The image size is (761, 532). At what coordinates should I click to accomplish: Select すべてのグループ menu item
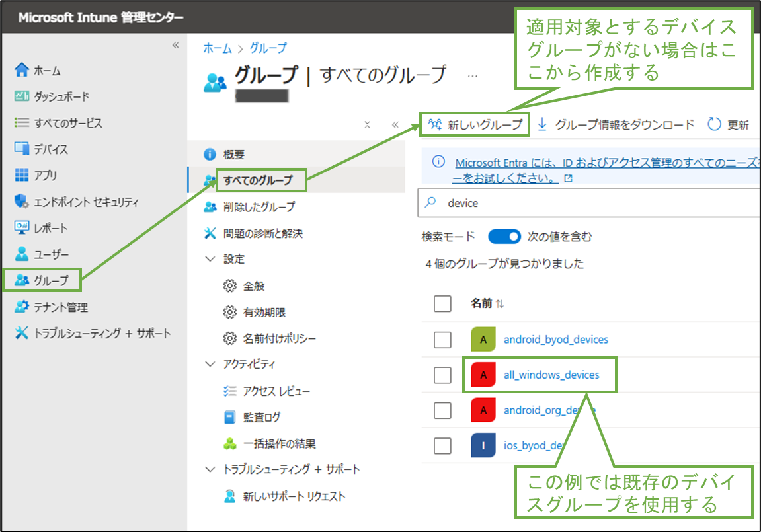point(296,180)
